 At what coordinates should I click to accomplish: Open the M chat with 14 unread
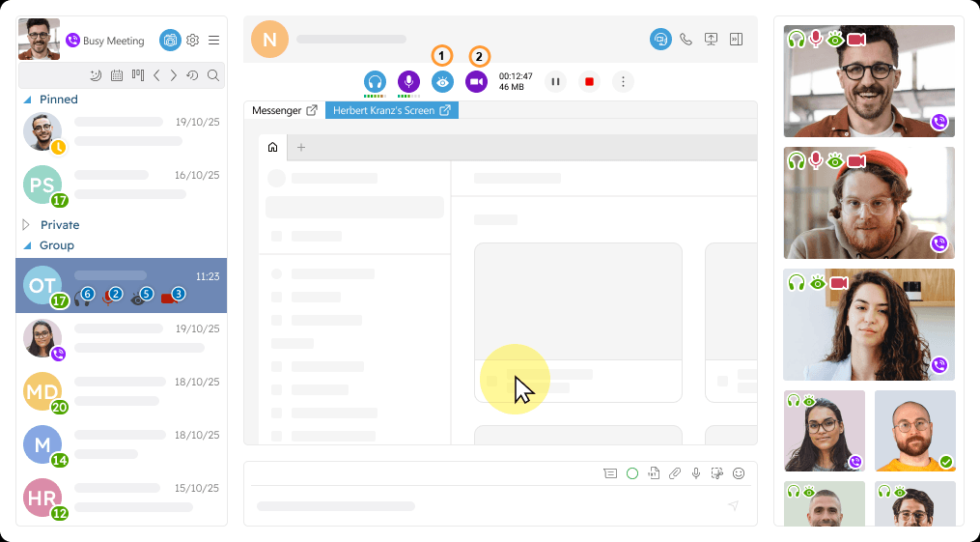pyautogui.click(x=122, y=445)
